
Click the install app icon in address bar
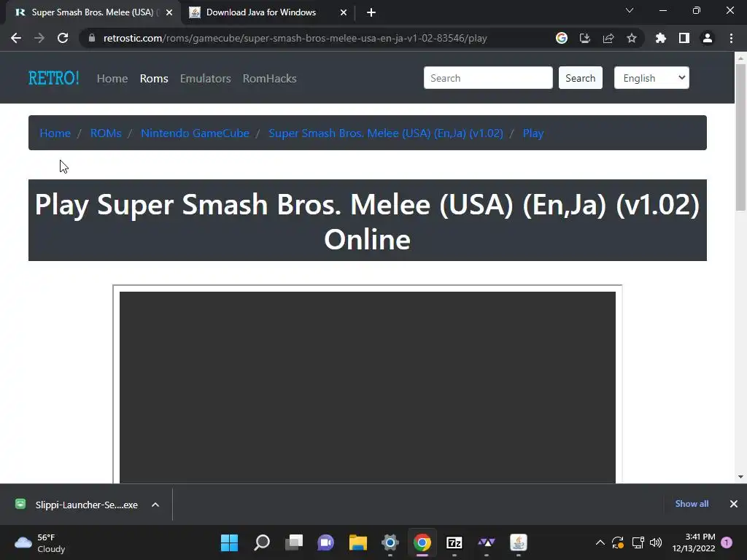tap(584, 38)
